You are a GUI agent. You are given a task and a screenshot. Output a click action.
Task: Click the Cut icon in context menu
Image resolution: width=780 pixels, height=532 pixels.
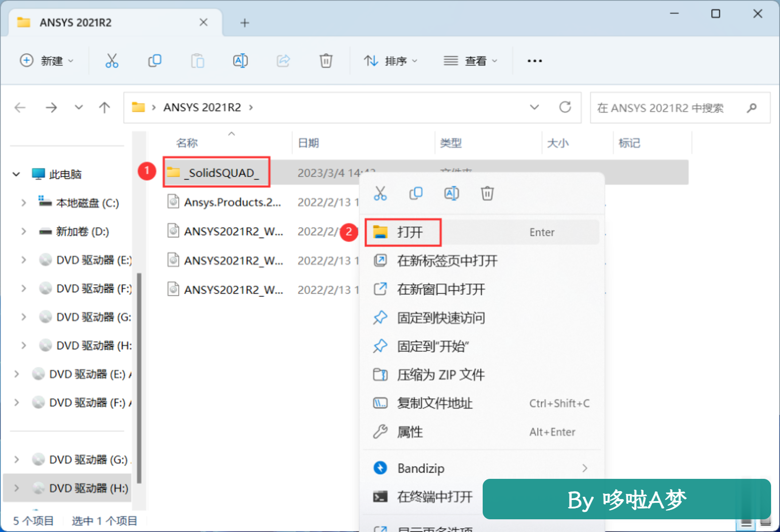click(x=380, y=193)
